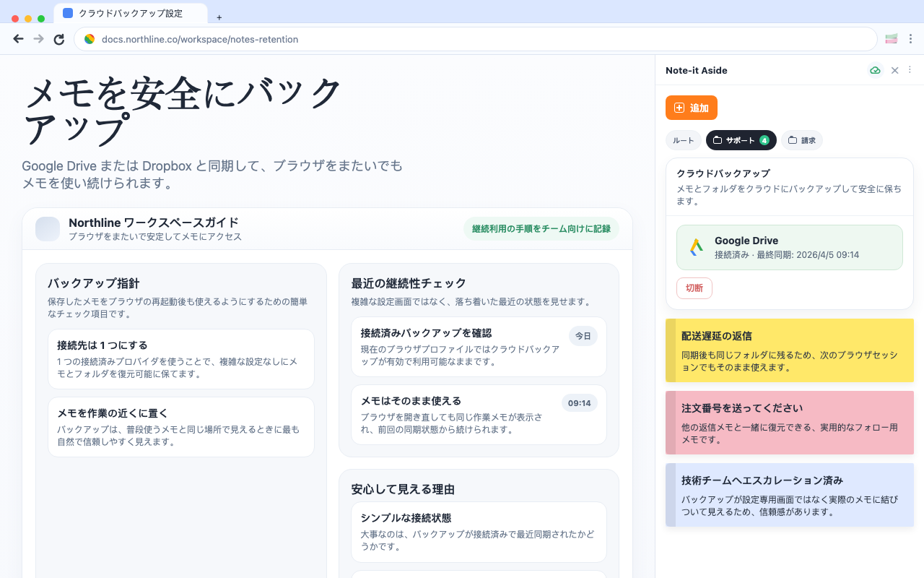924x578 pixels.
Task: Click the plus icon inside the 追加 button
Action: [x=679, y=108]
